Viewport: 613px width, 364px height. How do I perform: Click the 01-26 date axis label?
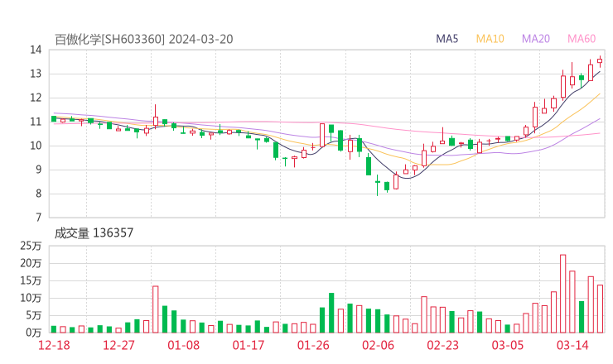click(313, 345)
